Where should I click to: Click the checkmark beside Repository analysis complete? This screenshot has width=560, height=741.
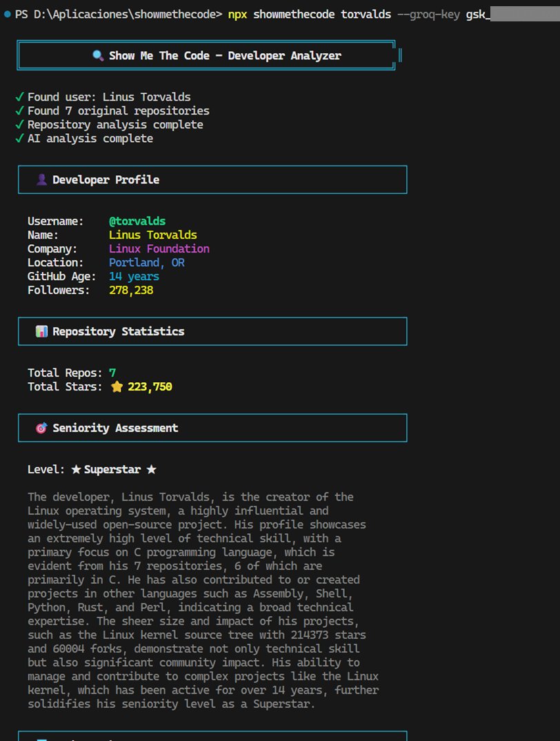(x=19, y=125)
